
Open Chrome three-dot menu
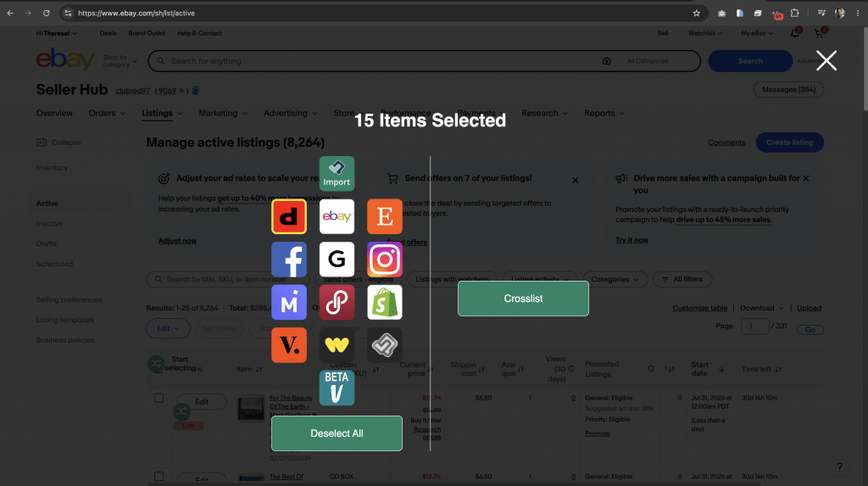(858, 14)
